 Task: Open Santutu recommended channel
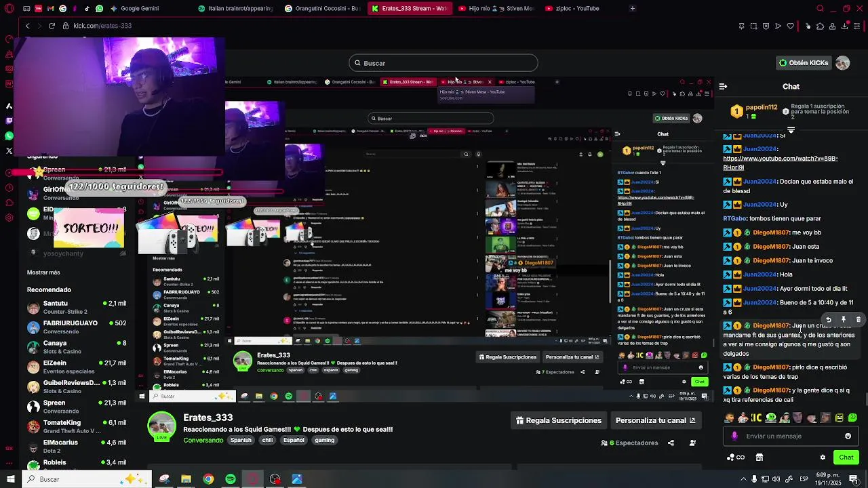point(76,307)
